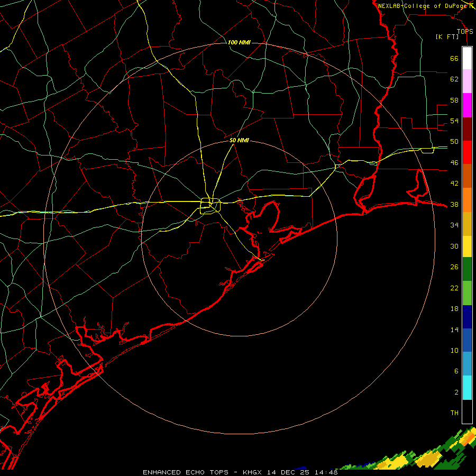476x476 pixels.
Task: Click the "KHGX" radar site identifier
Action: (x=252, y=472)
